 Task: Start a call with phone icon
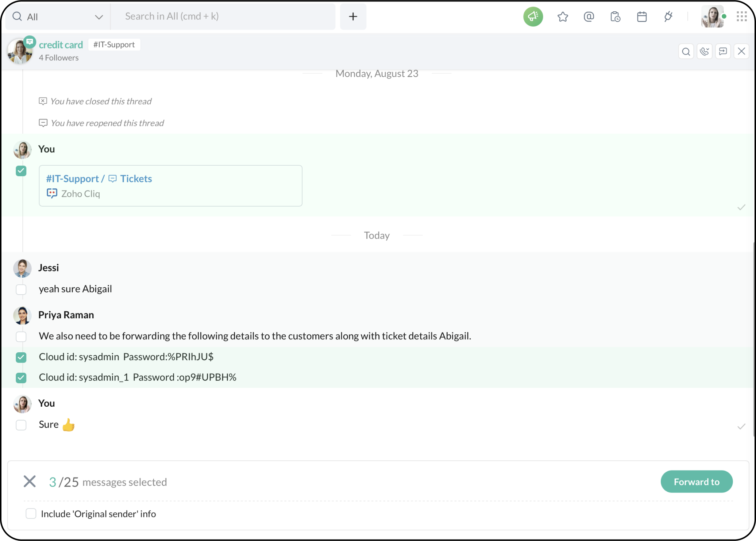click(x=704, y=51)
